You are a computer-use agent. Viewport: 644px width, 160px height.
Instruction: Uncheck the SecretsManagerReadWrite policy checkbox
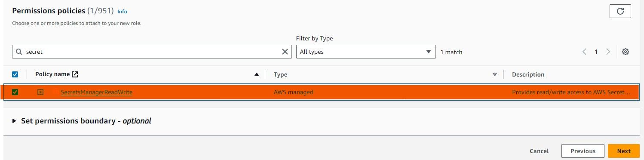tap(15, 92)
